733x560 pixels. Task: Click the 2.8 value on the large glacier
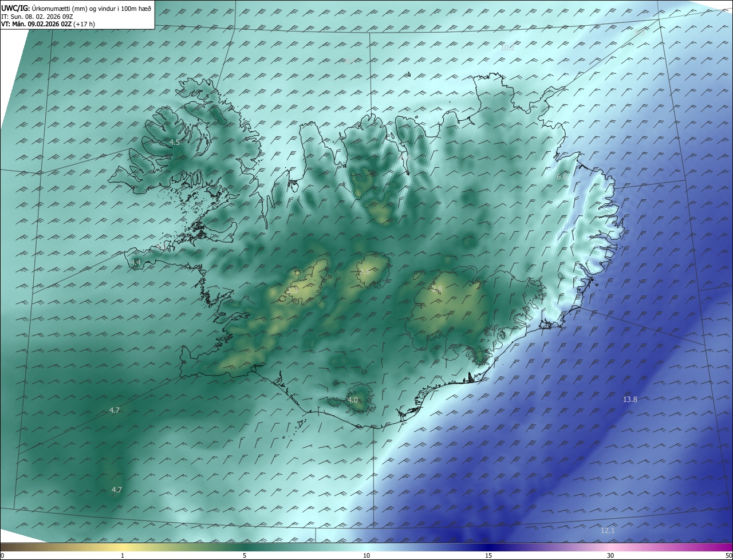[437, 290]
